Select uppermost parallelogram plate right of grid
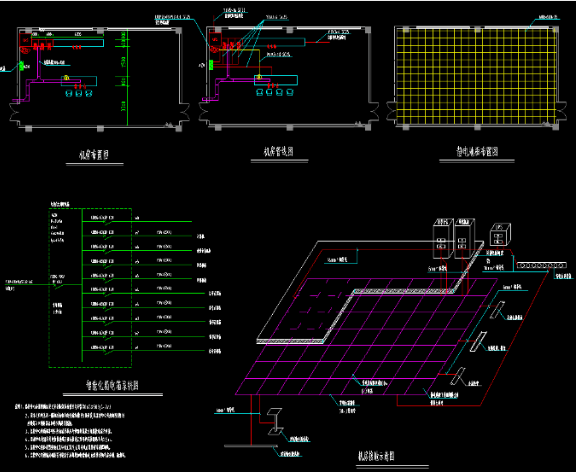The image size is (576, 472). click(498, 310)
